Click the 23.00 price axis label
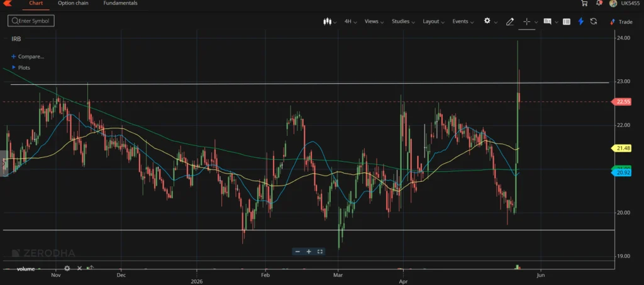 [x=623, y=81]
